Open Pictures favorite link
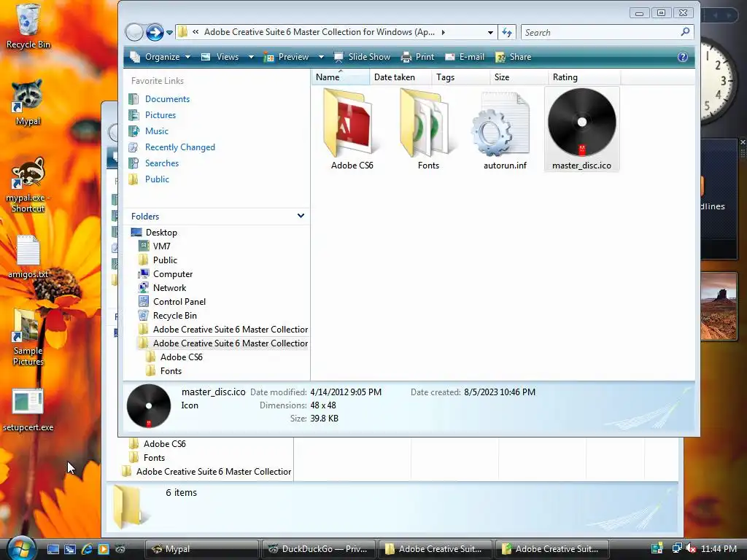The width and height of the screenshot is (747, 560). pos(160,115)
